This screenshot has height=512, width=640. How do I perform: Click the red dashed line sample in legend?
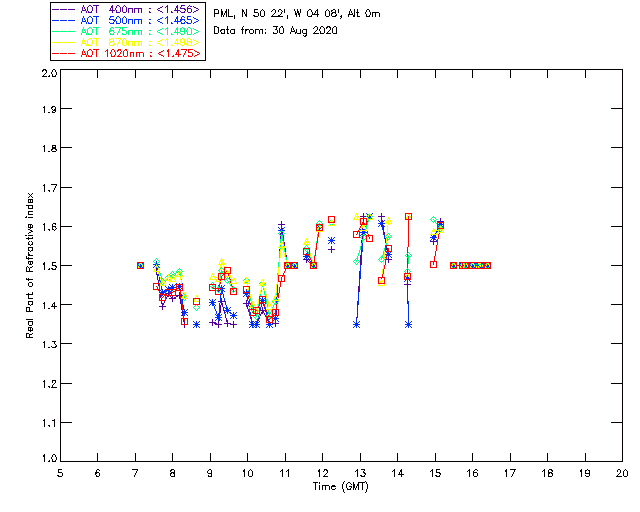coord(64,53)
